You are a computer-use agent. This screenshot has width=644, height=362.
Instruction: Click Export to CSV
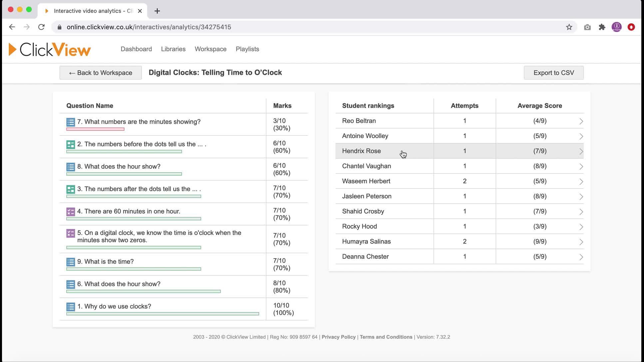(553, 73)
